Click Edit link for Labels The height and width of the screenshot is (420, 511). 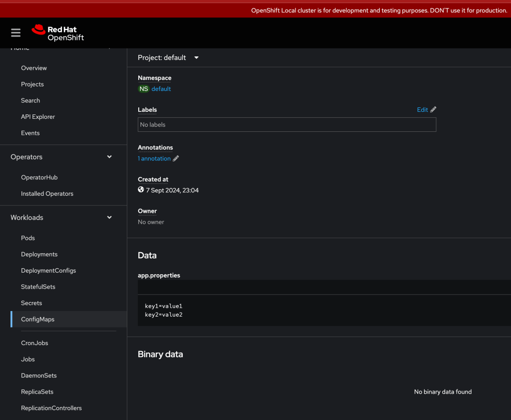coord(422,109)
